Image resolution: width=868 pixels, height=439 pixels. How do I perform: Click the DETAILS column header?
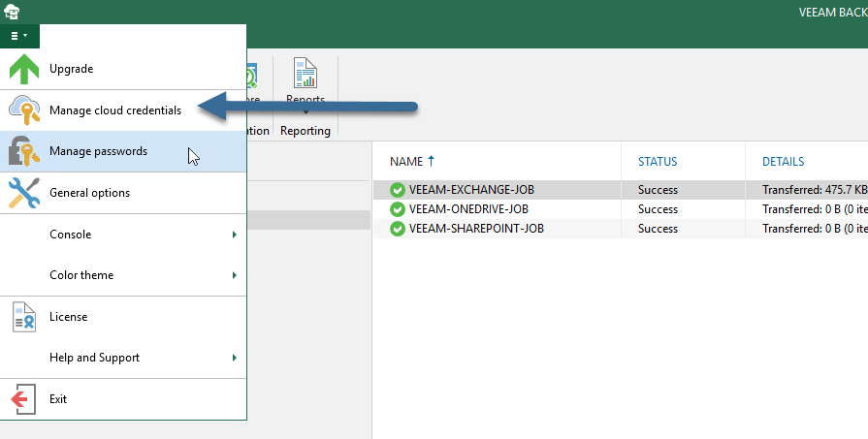783,162
